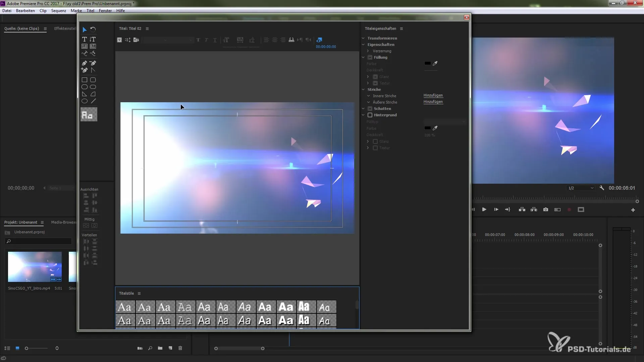
Task: Toggle the Schatten checkbox
Action: click(x=370, y=109)
